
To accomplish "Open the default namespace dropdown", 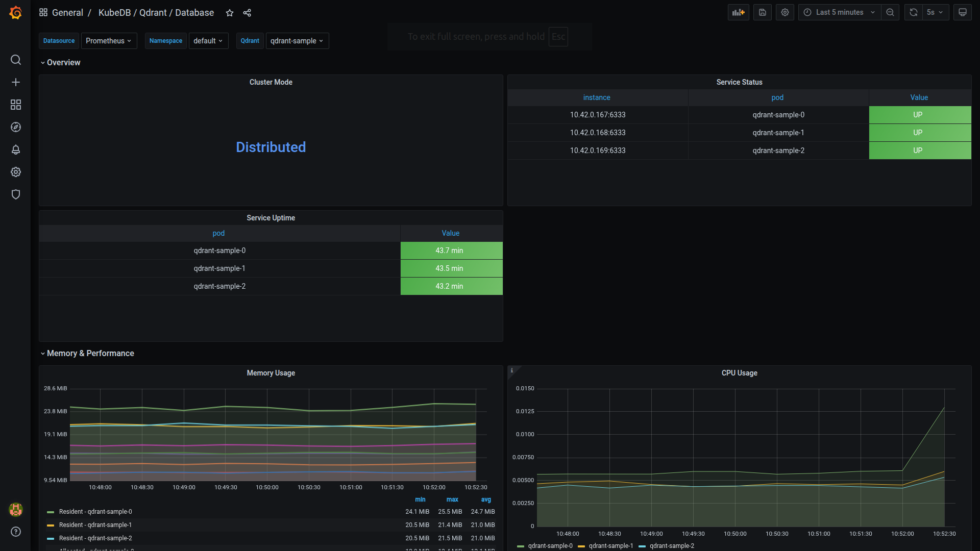I will (x=208, y=41).
